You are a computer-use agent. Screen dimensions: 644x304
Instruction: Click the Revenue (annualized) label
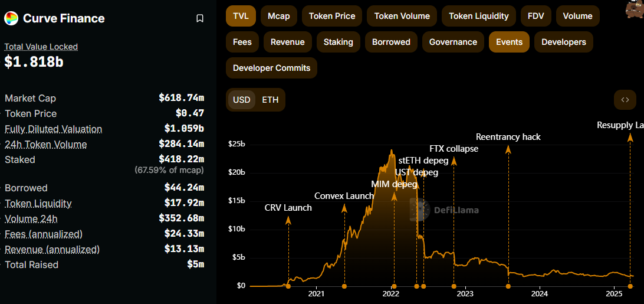pyautogui.click(x=52, y=249)
